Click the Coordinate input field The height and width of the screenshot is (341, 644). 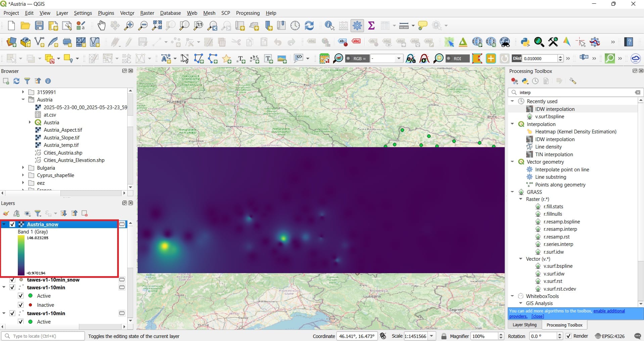click(x=357, y=336)
